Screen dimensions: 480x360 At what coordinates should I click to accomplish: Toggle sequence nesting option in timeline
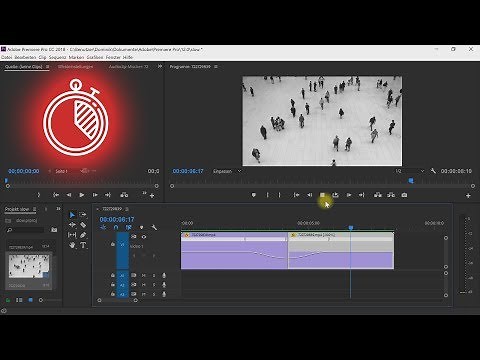click(103, 227)
